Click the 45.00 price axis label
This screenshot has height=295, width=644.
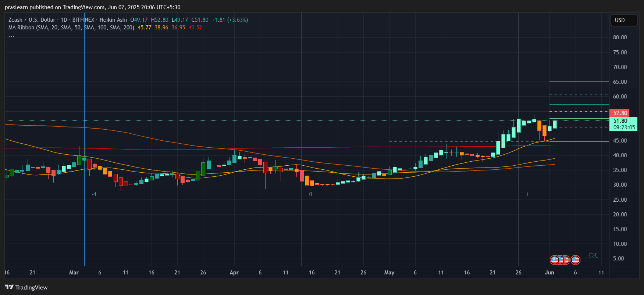tap(620, 141)
